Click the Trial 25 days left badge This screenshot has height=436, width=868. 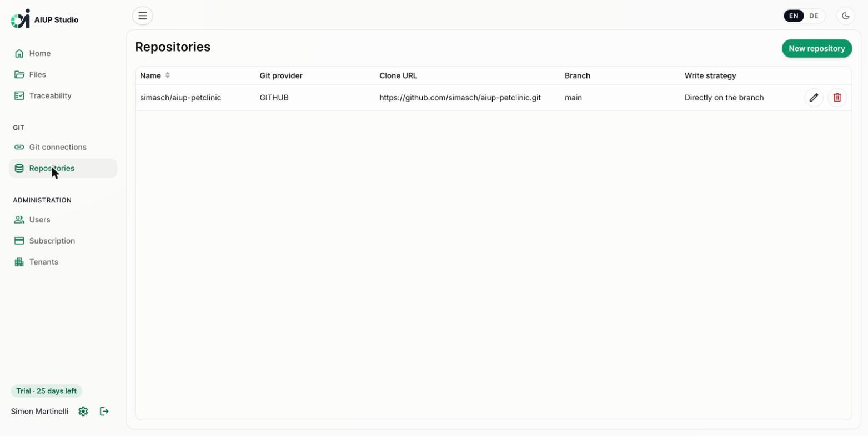click(x=47, y=391)
